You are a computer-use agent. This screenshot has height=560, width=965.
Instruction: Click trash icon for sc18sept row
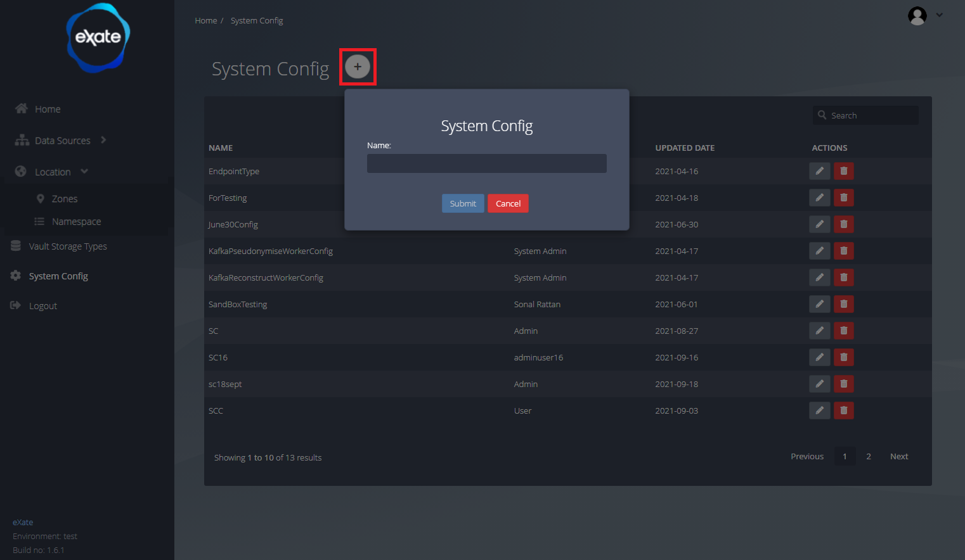(843, 384)
